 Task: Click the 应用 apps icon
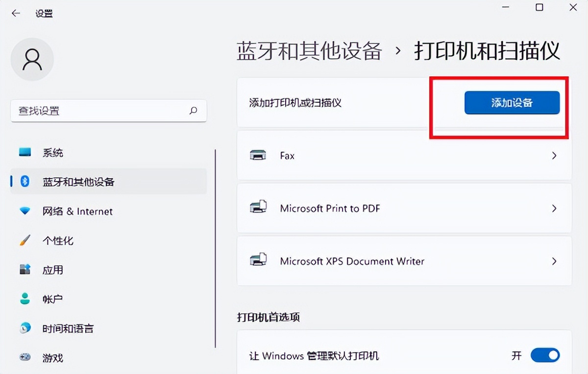(x=24, y=270)
